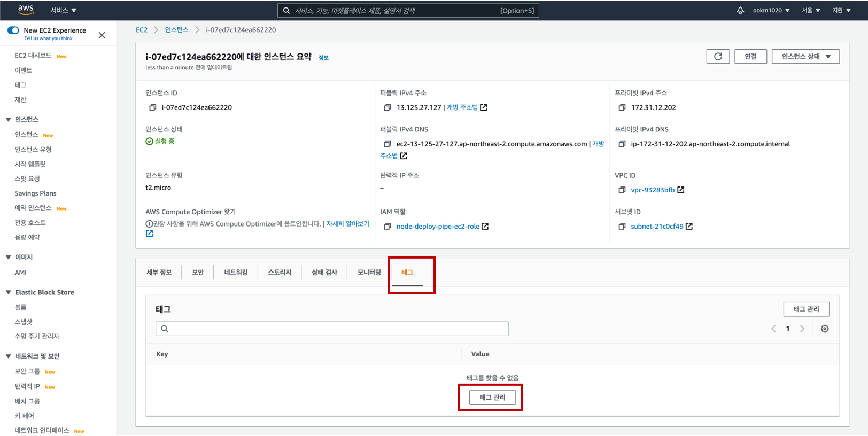Viewport: 868px width, 436px height.
Task: Collapse the 인스턴스 sidebar section
Action: click(x=9, y=119)
